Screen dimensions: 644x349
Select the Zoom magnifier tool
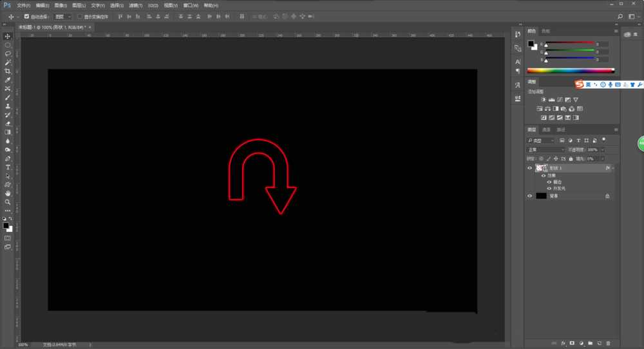[8, 202]
